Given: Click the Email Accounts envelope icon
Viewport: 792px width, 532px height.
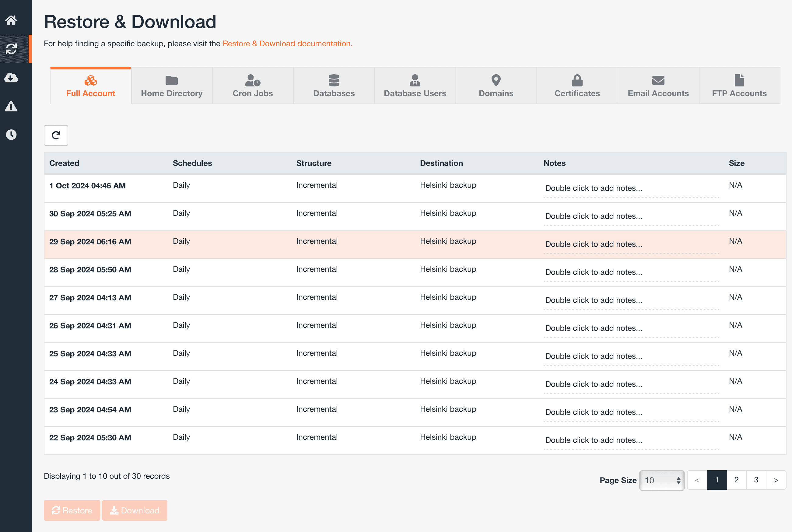Looking at the screenshot, I should (x=658, y=81).
